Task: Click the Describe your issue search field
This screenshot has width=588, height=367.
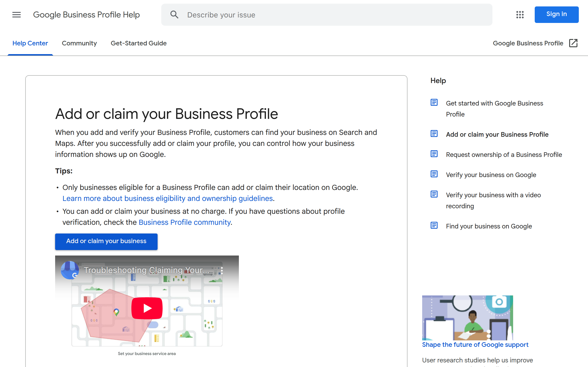Action: (291, 14)
